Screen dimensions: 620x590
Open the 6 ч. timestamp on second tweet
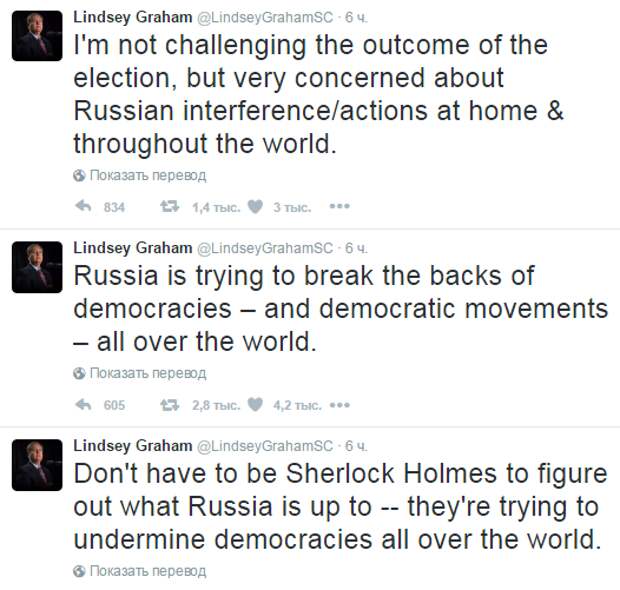[x=356, y=248]
